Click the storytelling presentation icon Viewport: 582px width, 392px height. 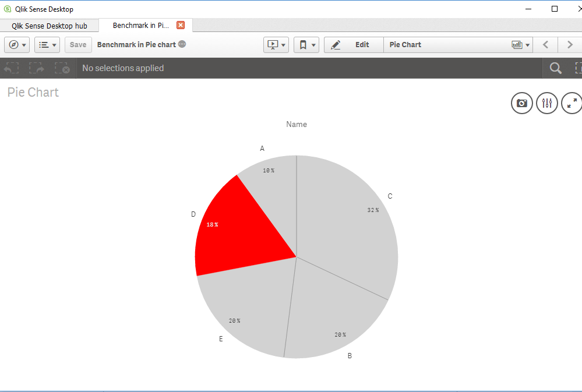coord(273,44)
